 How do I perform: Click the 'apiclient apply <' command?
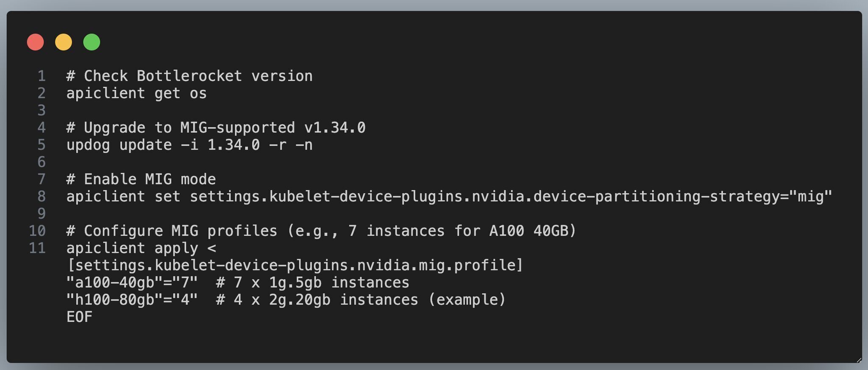pyautogui.click(x=141, y=248)
